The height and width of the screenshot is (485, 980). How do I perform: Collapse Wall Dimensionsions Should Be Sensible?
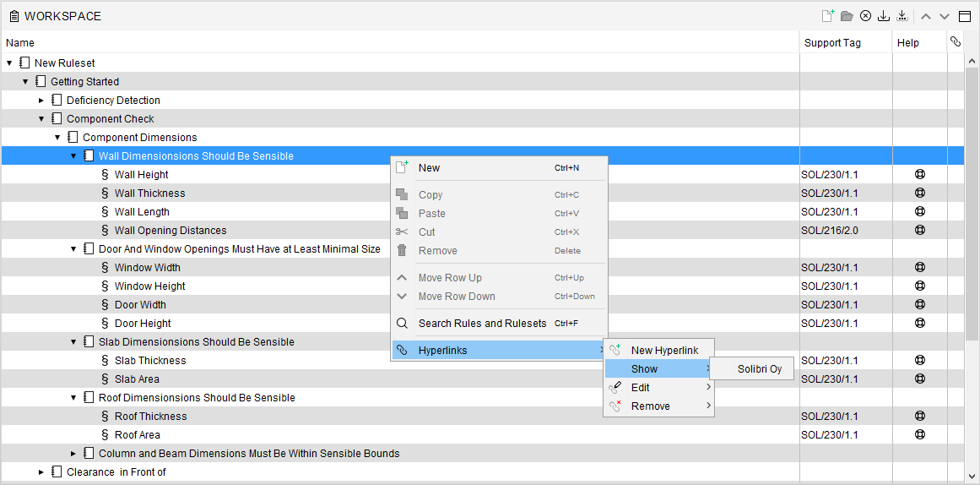tap(73, 155)
